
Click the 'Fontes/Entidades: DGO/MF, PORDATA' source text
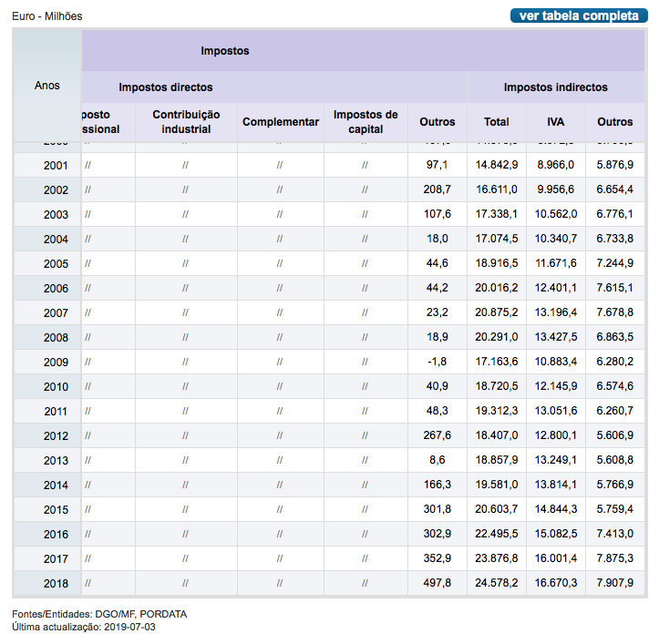[99, 614]
